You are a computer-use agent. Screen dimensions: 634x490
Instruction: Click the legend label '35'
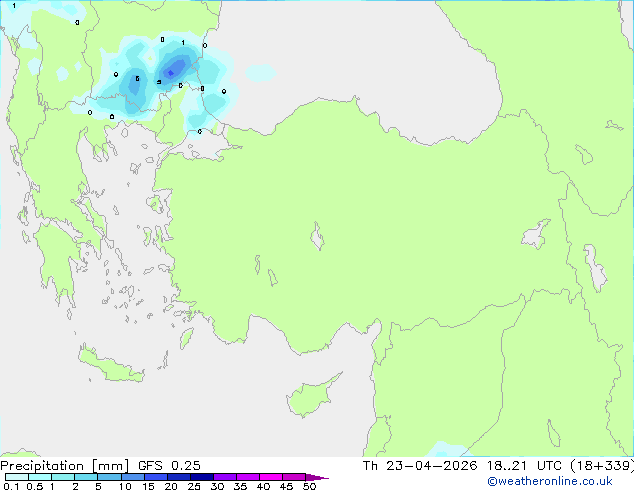pyautogui.click(x=240, y=486)
